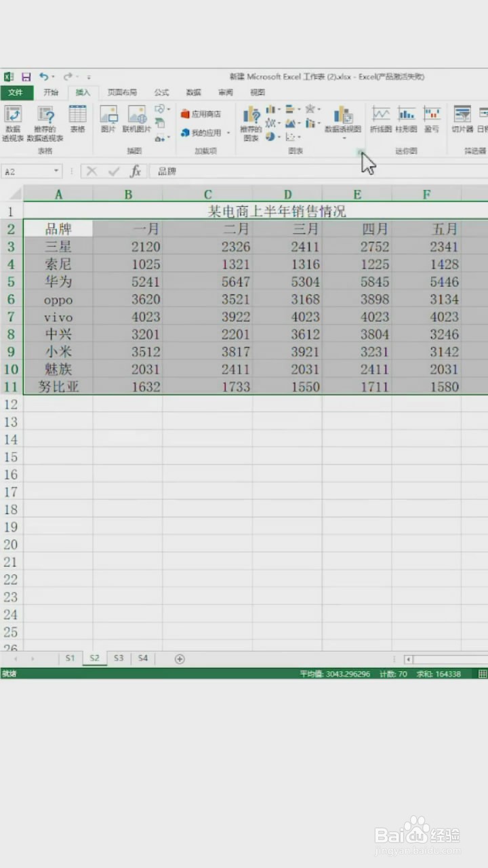
Task: Click the cancel (X) formula bar icon
Action: [92, 172]
